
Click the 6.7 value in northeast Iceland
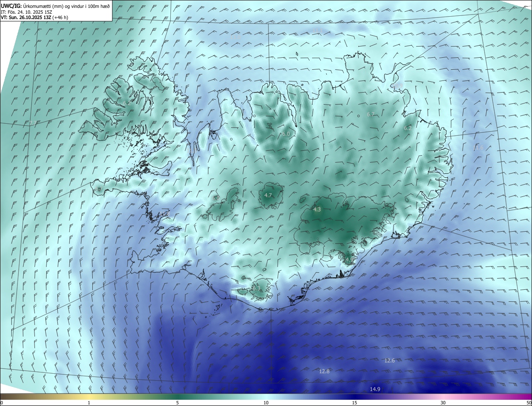point(371,114)
